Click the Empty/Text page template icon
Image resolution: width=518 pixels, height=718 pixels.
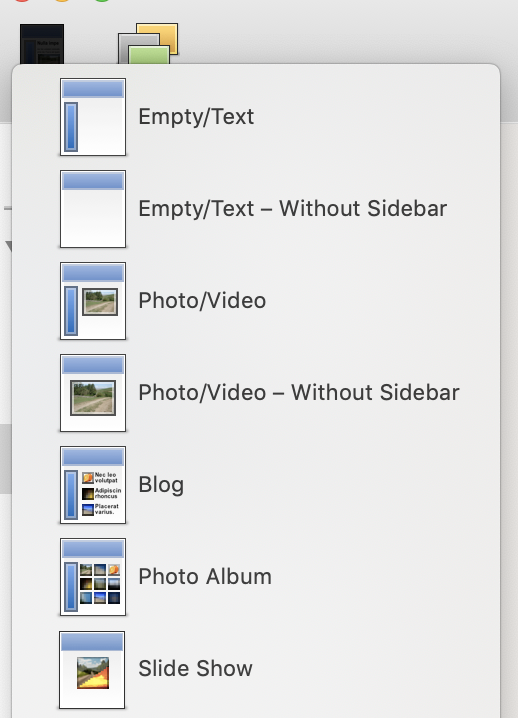point(93,117)
